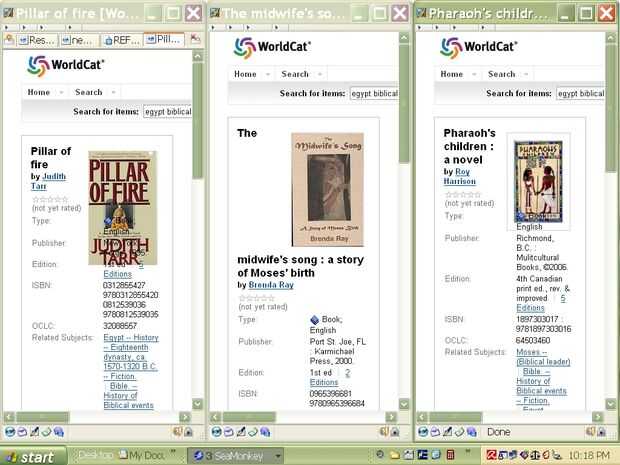Open Navigator icon in Pharaoh's children status bar
Screen dimensions: 620x465
[423, 432]
